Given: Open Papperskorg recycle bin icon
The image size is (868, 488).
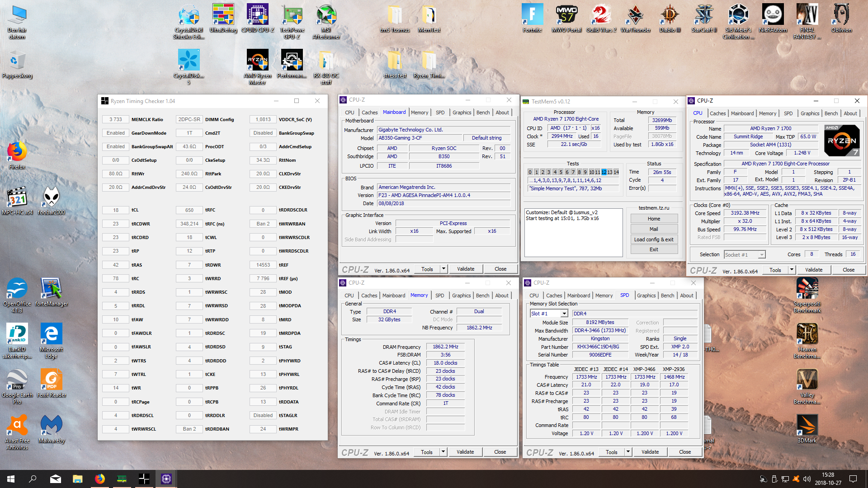Looking at the screenshot, I should (x=17, y=64).
